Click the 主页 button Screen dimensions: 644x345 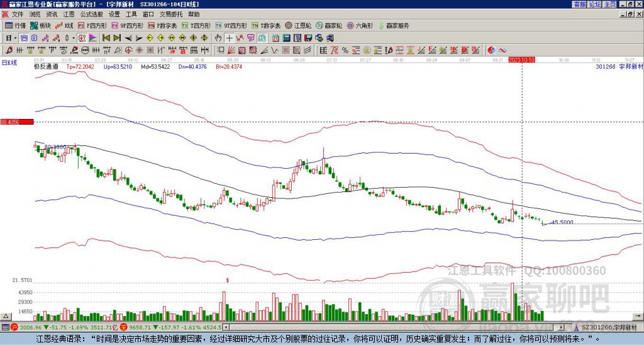point(610,4)
